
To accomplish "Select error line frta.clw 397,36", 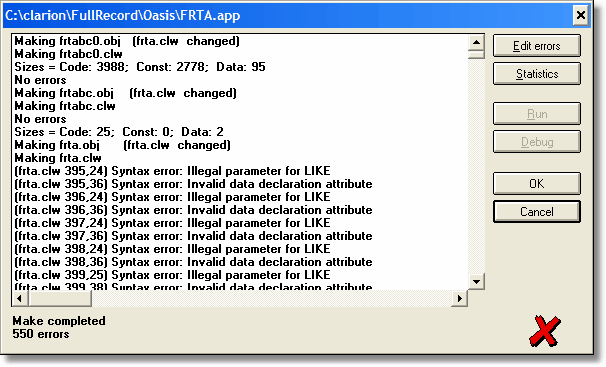I will [x=193, y=236].
